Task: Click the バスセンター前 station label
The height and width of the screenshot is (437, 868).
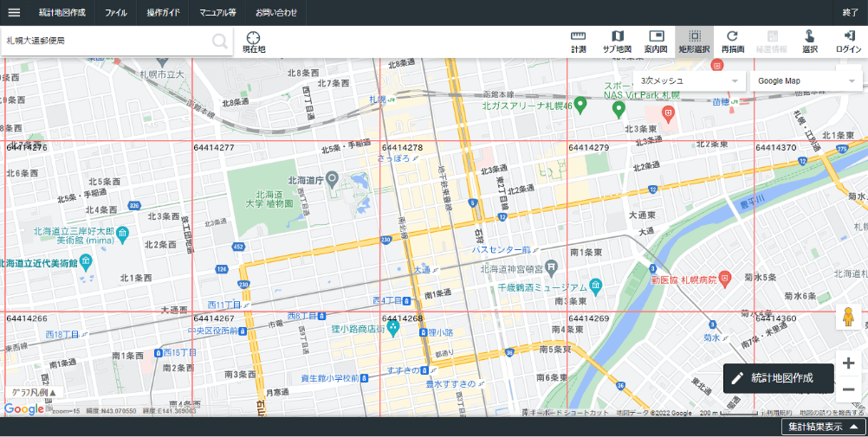Action: [x=502, y=250]
